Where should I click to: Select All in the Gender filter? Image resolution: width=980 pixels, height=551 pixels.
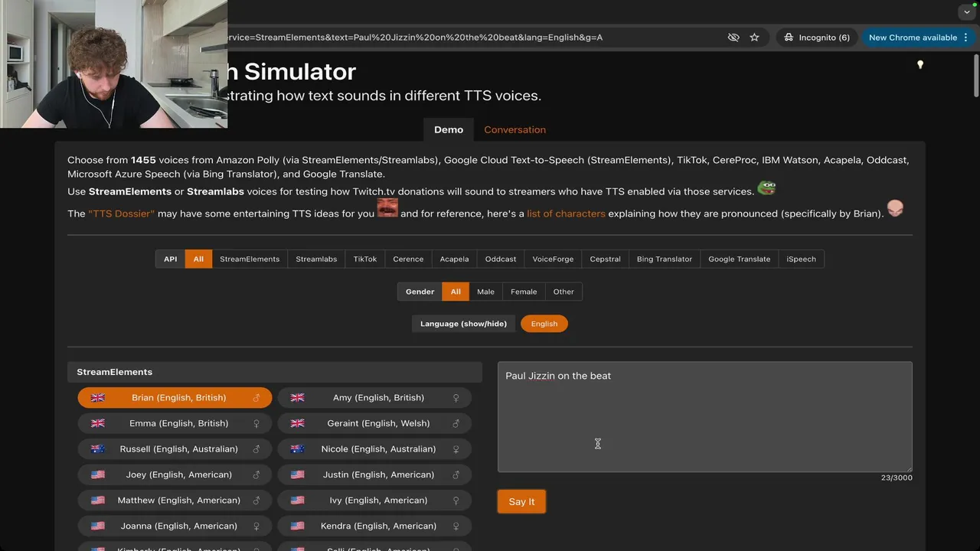[456, 292]
